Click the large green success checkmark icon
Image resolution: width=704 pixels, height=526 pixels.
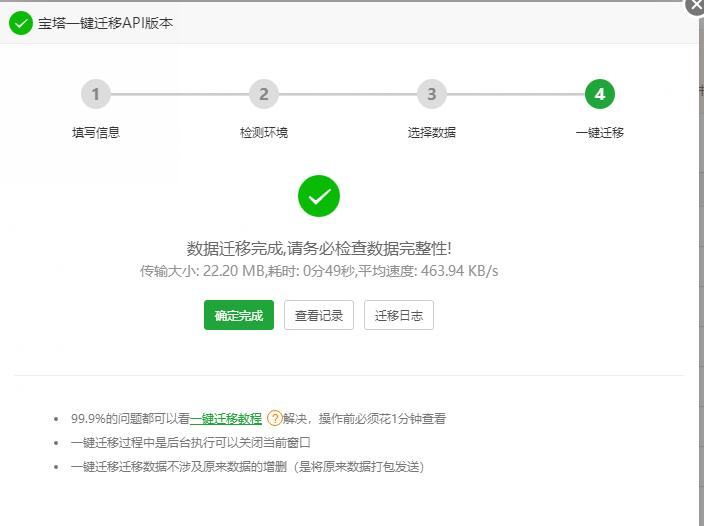point(319,196)
